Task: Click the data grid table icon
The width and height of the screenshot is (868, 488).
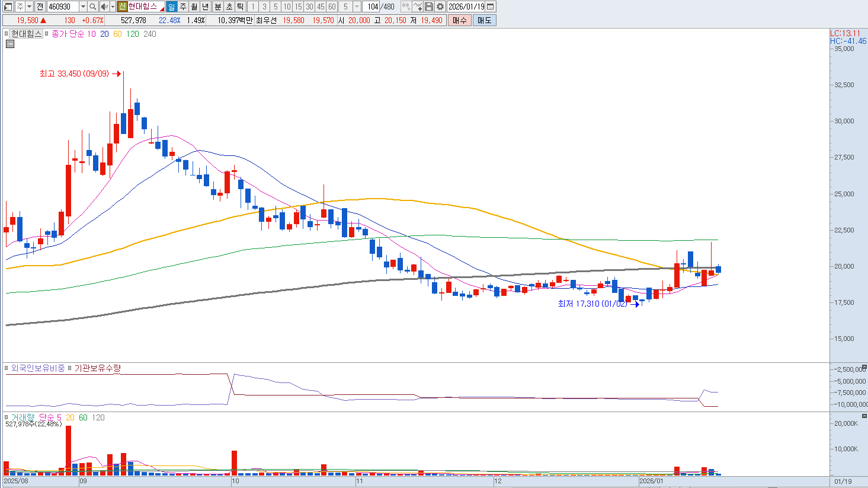Action: point(9,44)
